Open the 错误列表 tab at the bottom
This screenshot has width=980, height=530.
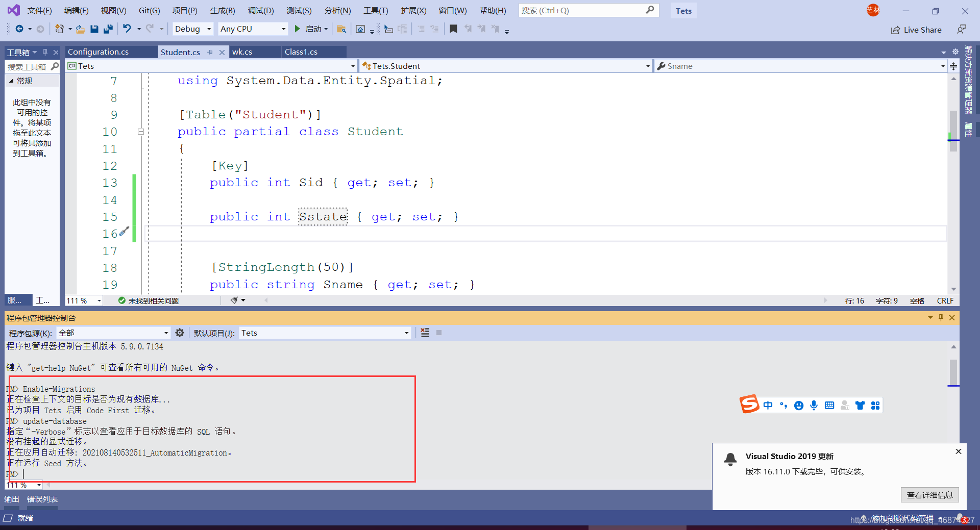[42, 499]
